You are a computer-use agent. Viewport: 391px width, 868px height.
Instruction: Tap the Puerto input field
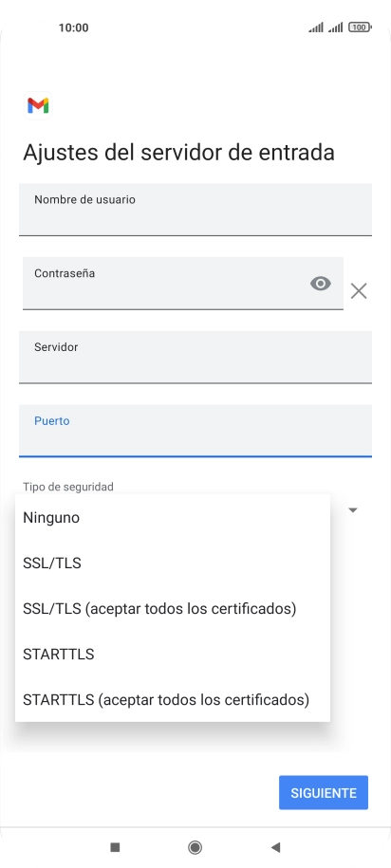point(195,431)
